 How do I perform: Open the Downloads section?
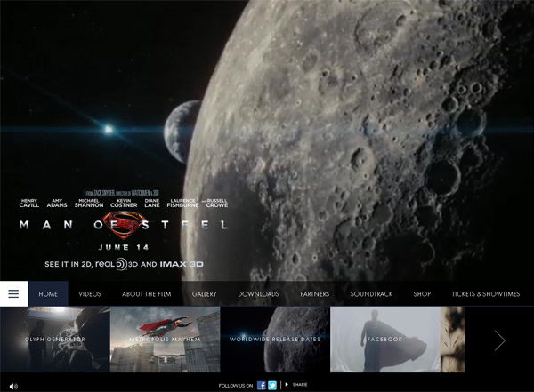pyautogui.click(x=258, y=294)
